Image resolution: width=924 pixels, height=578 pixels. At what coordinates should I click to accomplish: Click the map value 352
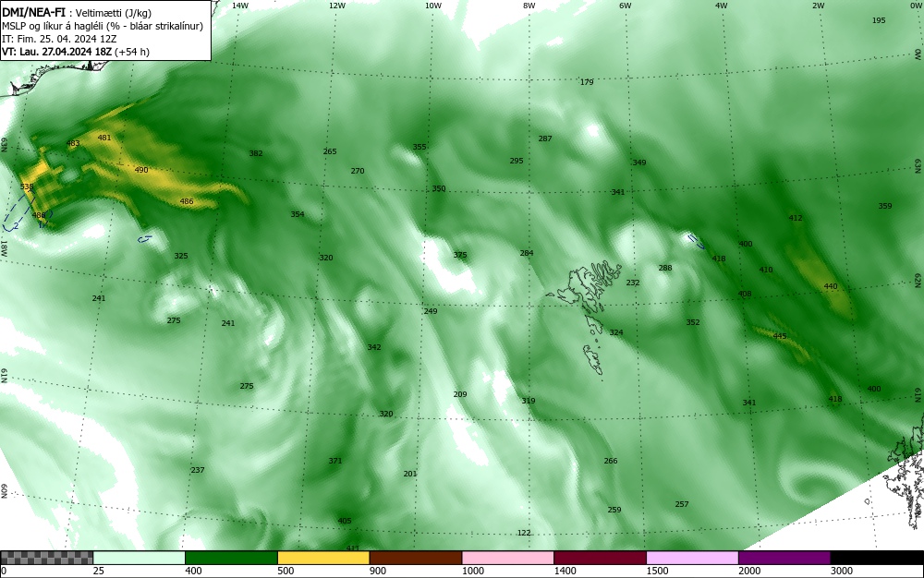pos(693,322)
